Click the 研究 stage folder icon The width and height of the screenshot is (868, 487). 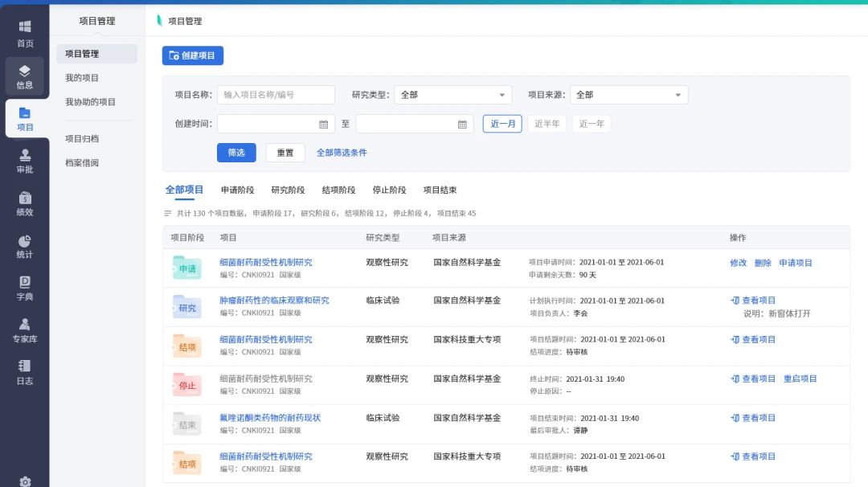[186, 307]
